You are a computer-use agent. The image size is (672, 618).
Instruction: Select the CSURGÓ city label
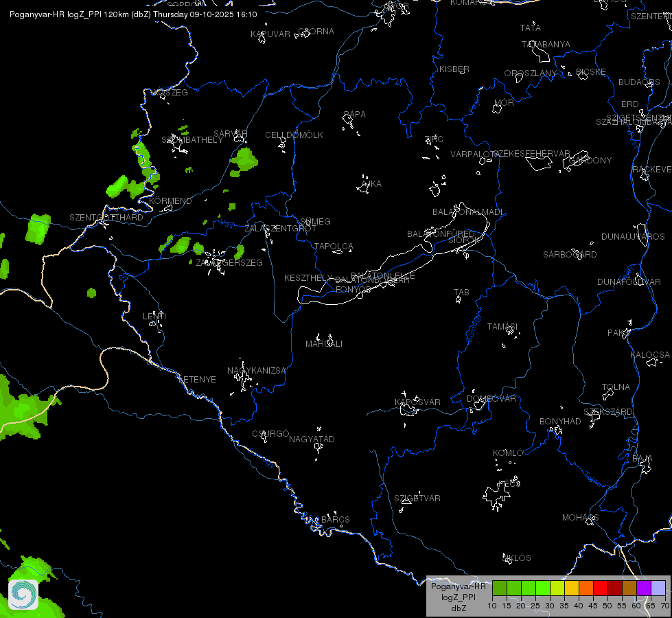[271, 434]
